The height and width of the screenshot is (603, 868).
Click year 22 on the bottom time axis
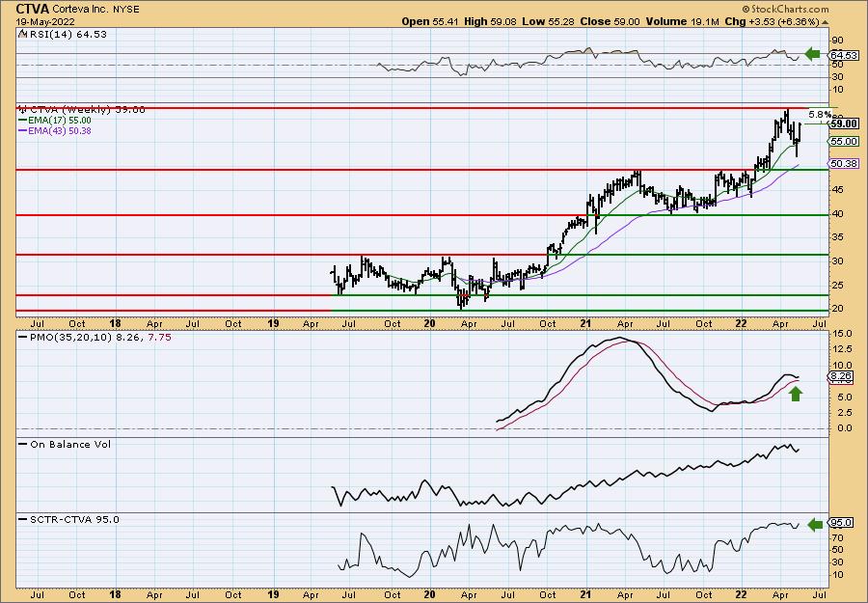(742, 594)
